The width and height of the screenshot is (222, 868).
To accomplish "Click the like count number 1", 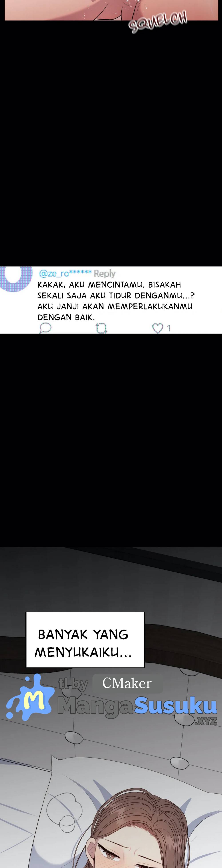I will (168, 328).
